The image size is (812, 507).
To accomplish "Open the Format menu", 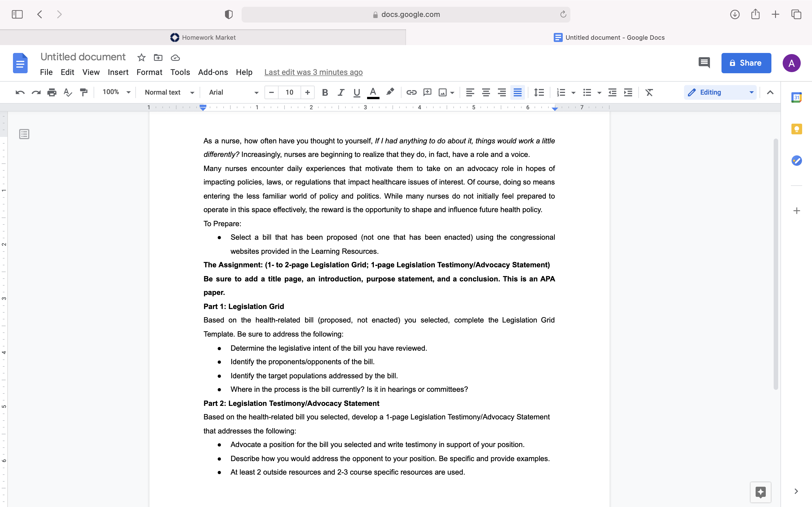I will [149, 72].
